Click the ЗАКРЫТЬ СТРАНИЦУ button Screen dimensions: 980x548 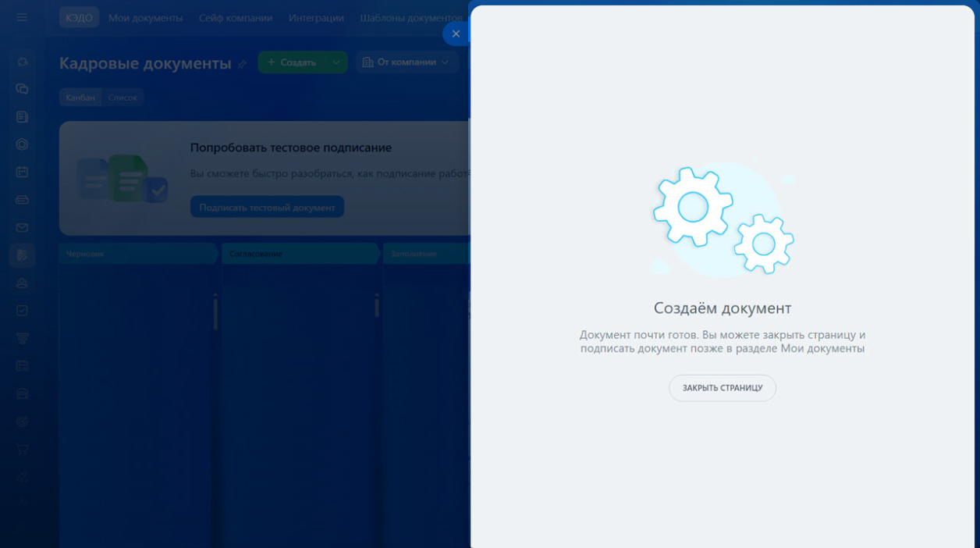(723, 388)
